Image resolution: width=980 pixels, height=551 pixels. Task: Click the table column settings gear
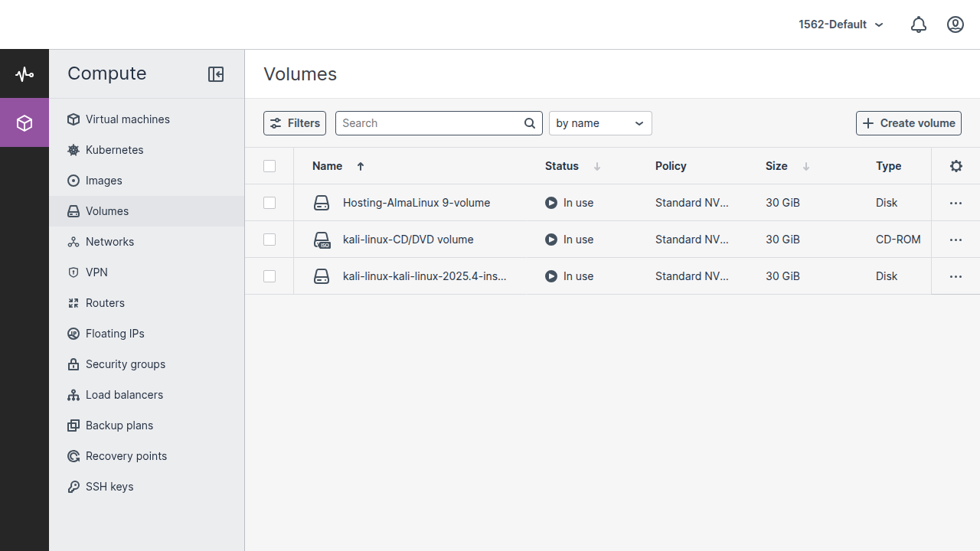point(956,166)
